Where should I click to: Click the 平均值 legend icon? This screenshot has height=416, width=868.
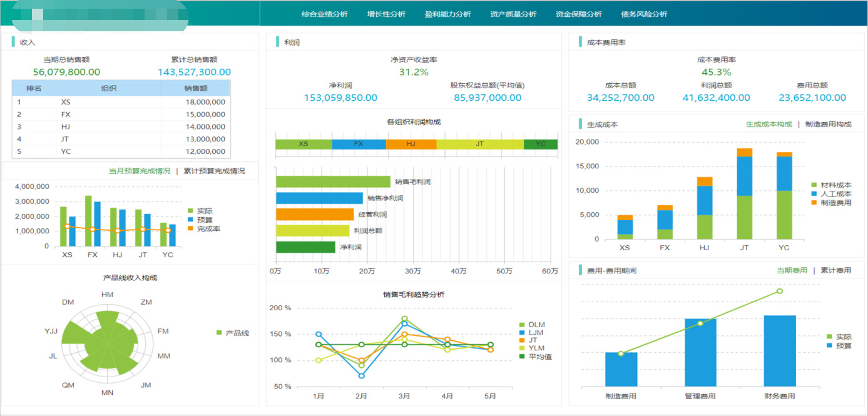[522, 357]
